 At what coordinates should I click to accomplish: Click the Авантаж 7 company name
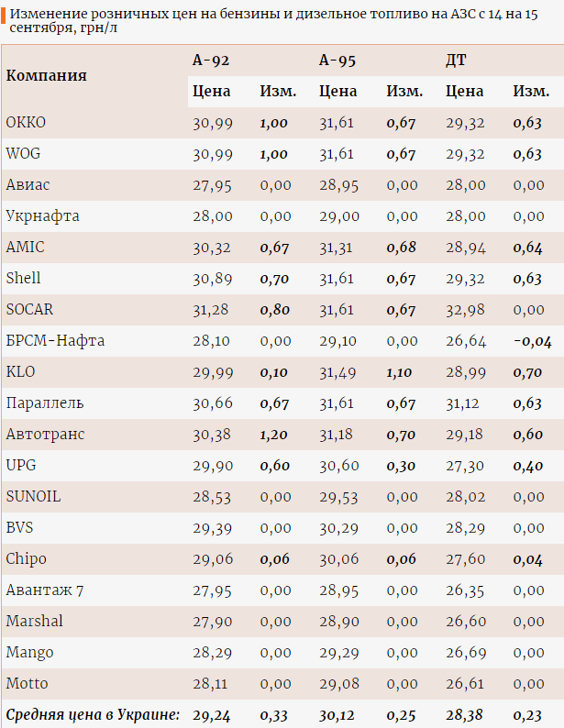point(45,590)
